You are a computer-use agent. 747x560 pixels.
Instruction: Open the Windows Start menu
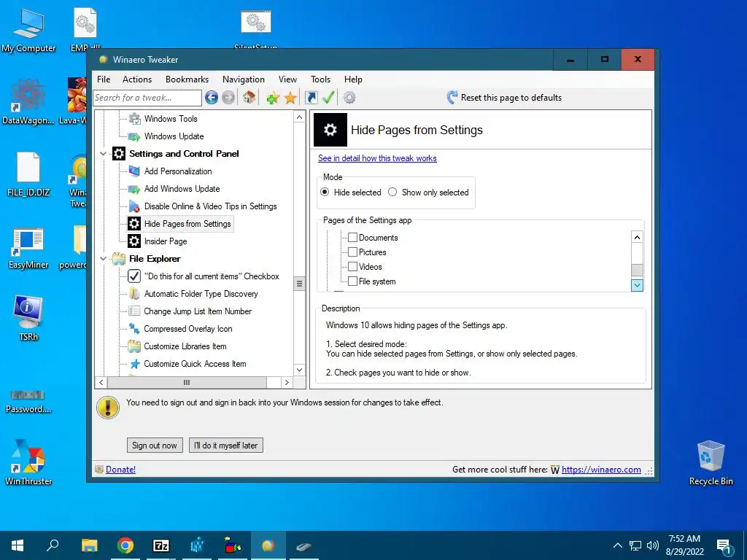click(x=18, y=545)
